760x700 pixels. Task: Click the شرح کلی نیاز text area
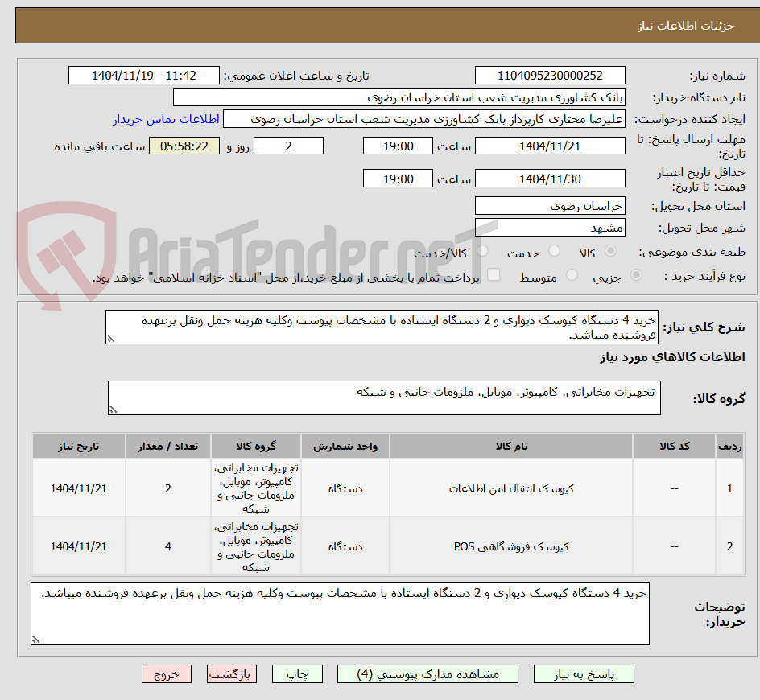[x=382, y=327]
